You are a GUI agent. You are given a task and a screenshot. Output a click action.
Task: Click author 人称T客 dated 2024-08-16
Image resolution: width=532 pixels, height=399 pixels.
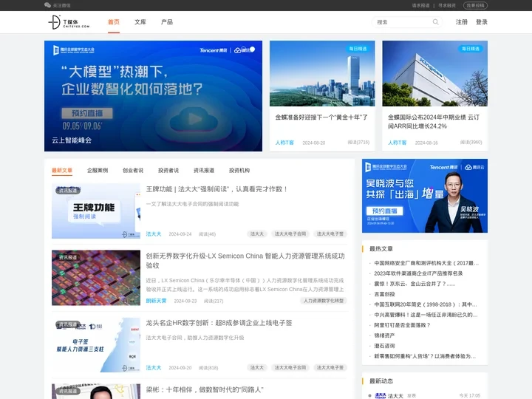pos(397,143)
